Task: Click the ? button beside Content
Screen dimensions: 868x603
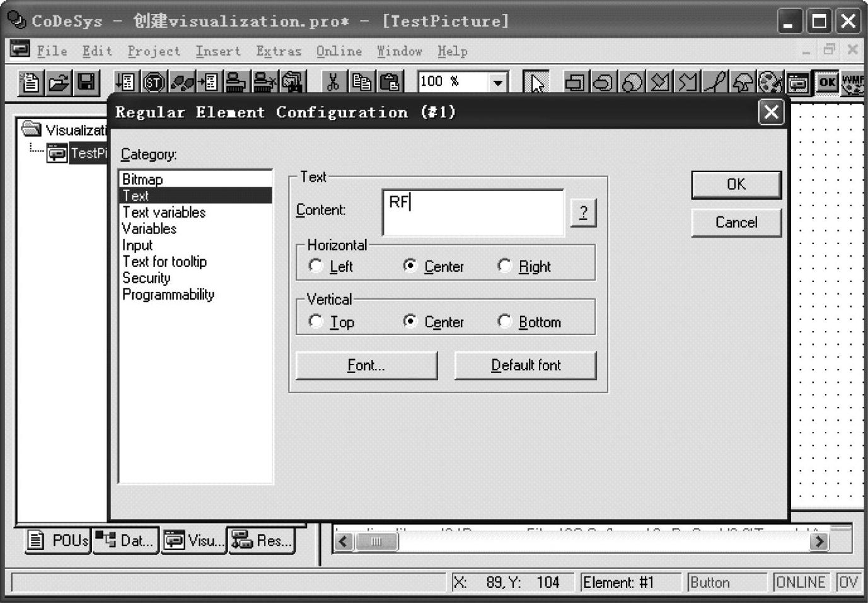Action: [583, 213]
